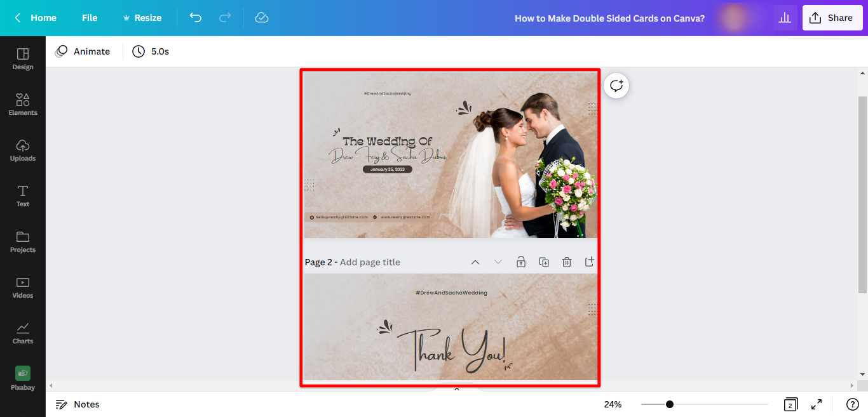Viewport: 868px width, 417px height.
Task: Undo the last action
Action: tap(196, 18)
